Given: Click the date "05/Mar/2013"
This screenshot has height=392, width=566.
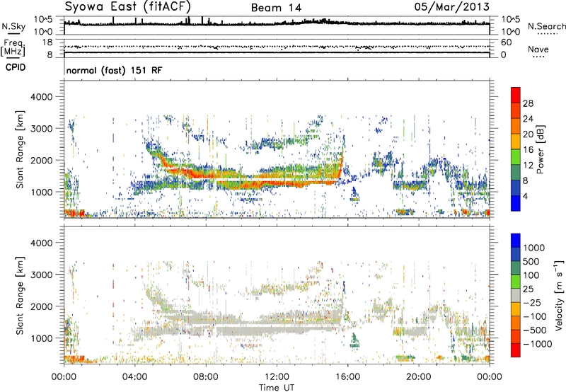Looking at the screenshot, I should [451, 6].
